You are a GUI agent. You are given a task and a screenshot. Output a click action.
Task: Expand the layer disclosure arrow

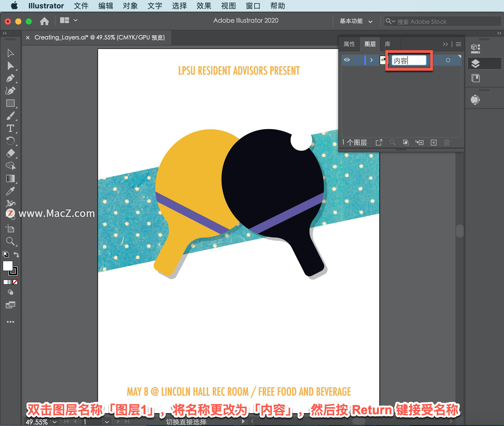(x=371, y=60)
